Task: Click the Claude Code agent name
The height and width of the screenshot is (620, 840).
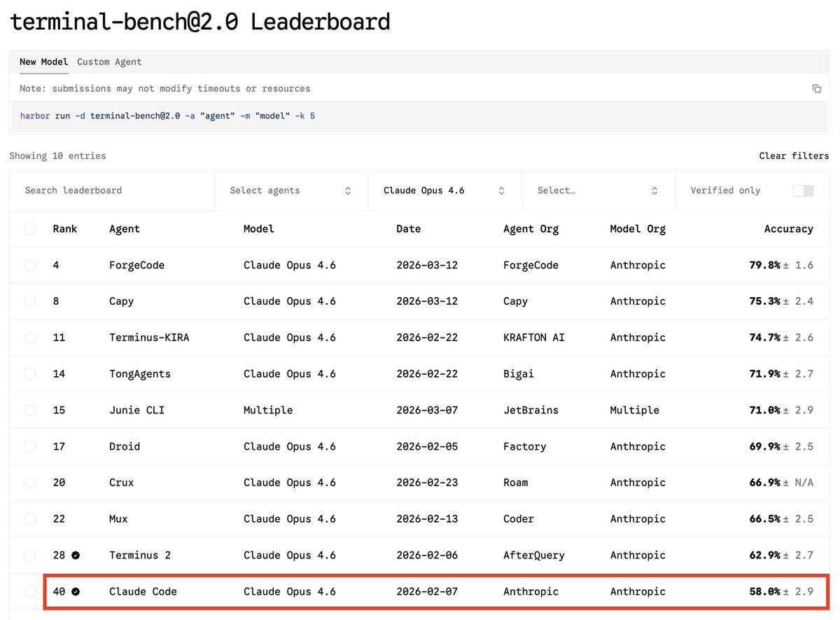Action: 143,591
